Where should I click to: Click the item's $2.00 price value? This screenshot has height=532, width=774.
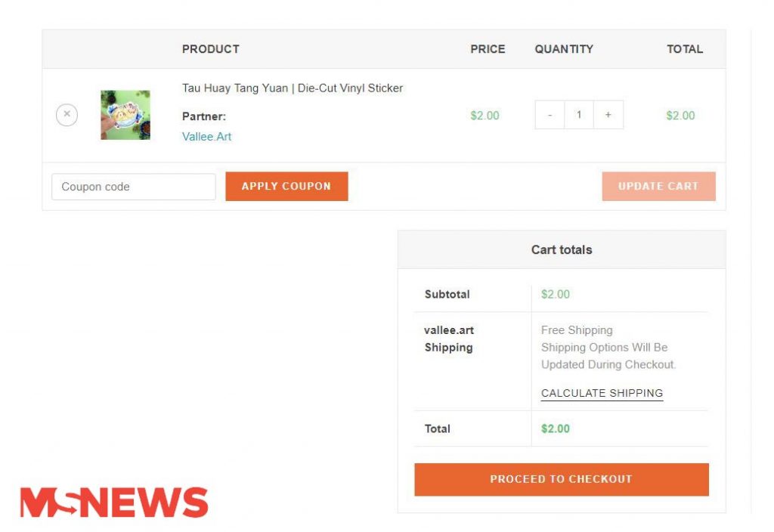click(x=485, y=116)
